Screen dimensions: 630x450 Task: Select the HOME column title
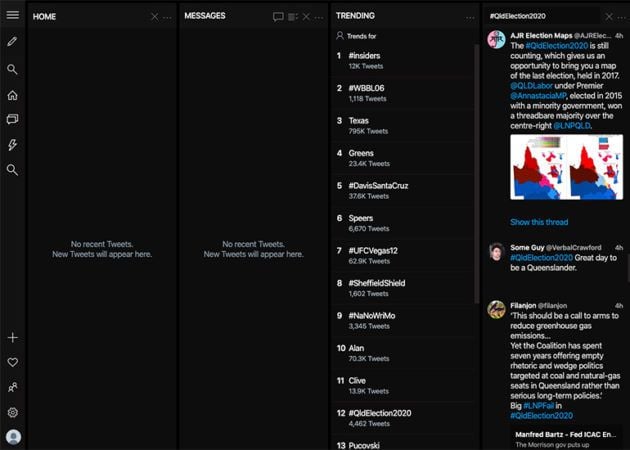[44, 17]
